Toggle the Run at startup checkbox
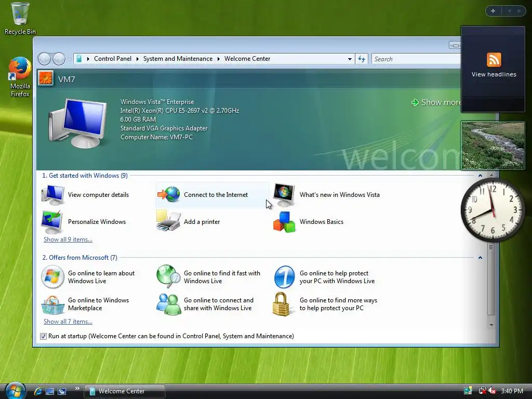 point(43,336)
